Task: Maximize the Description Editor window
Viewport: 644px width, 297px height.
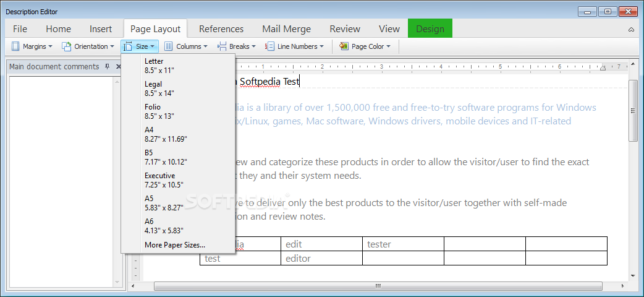Action: [x=609, y=12]
